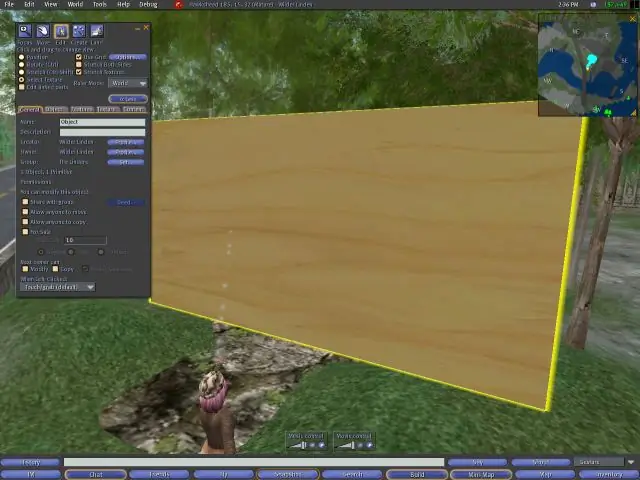The height and width of the screenshot is (480, 640).
Task: Switch to the Object tab
Action: [x=56, y=109]
